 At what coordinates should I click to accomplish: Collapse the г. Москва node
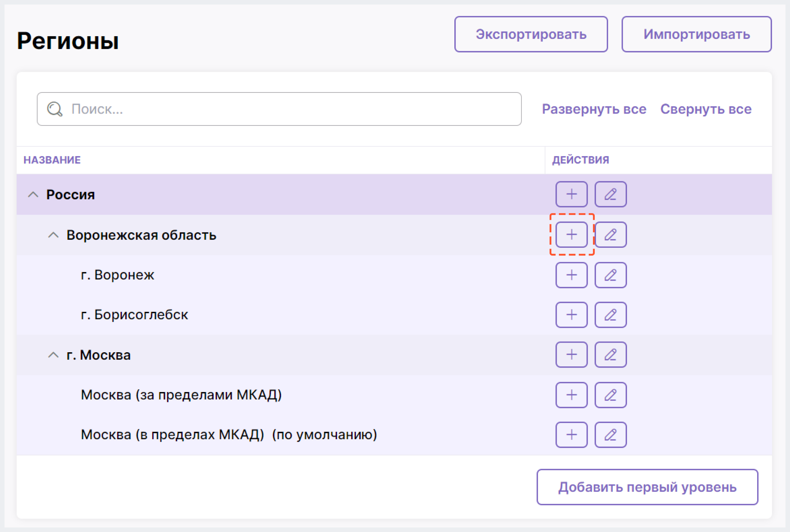[53, 355]
